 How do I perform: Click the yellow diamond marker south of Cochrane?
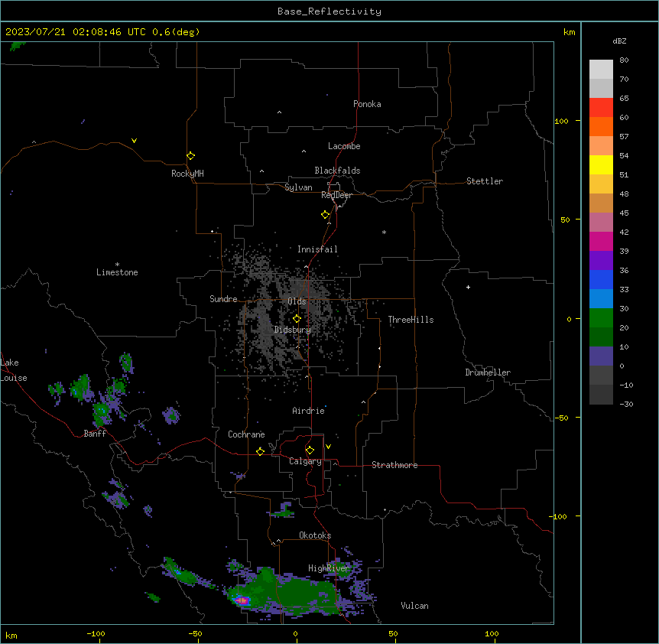click(260, 451)
